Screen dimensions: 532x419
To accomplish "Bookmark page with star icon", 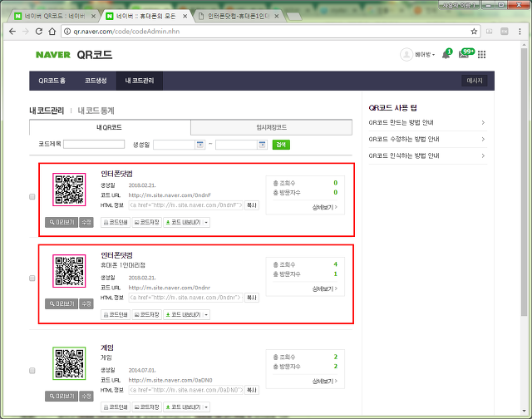I will [x=474, y=32].
